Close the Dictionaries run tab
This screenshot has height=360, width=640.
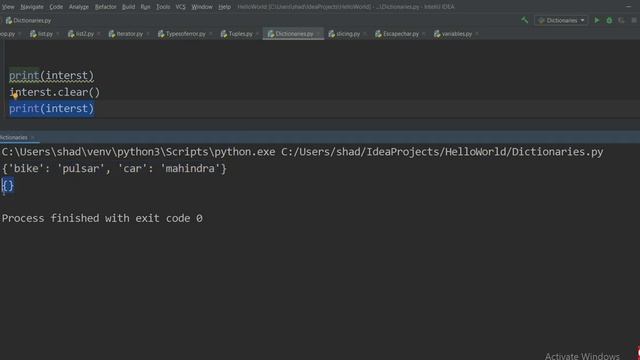pos(33,138)
